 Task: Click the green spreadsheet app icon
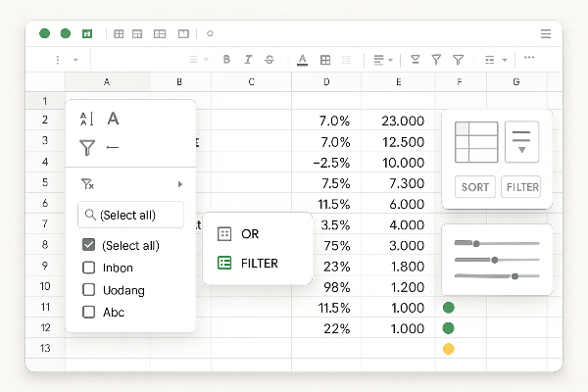click(87, 33)
